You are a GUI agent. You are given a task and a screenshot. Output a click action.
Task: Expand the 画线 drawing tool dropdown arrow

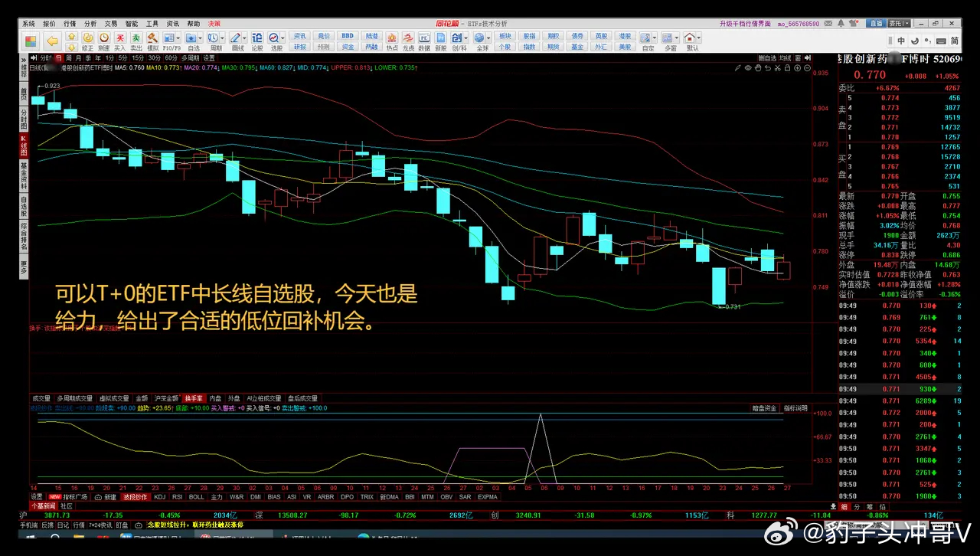pos(245,38)
